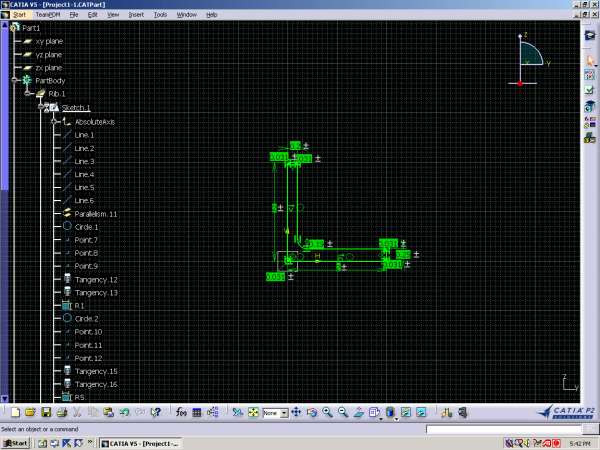600x450 pixels.
Task: Click the Open file folder icon
Action: click(x=30, y=412)
